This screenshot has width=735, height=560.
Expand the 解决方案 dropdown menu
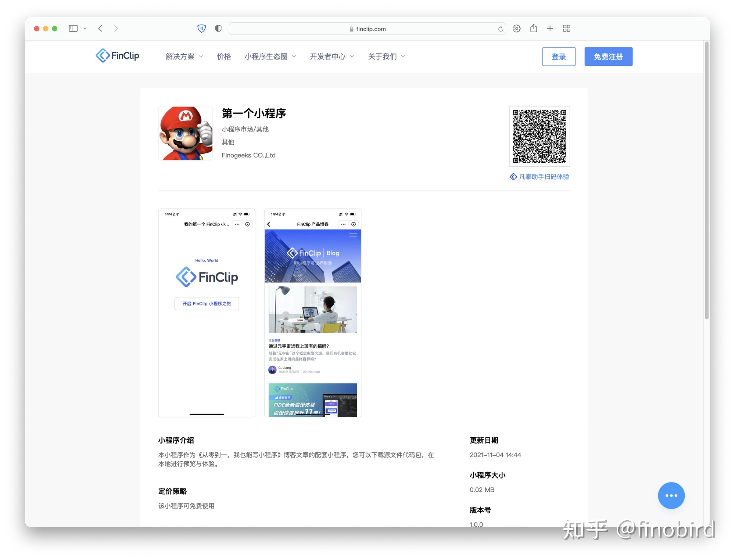pos(184,57)
